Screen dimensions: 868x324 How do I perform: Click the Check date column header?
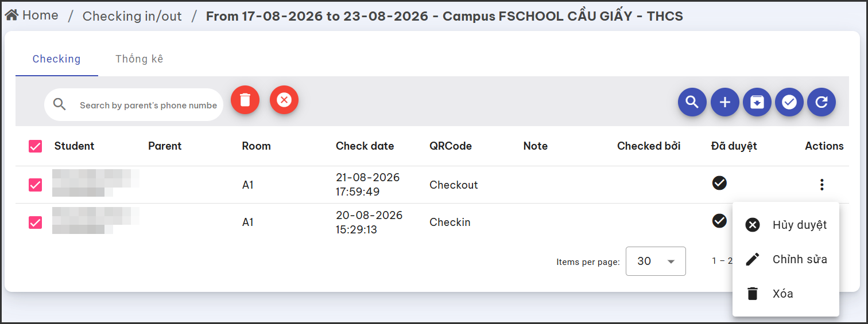[365, 146]
